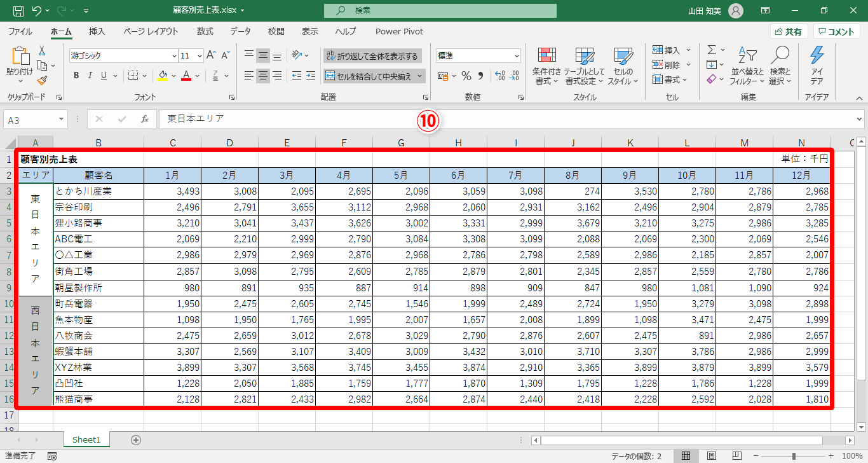The height and width of the screenshot is (463, 868).
Task: Select the cell containing とかち川産業
Action: [98, 191]
